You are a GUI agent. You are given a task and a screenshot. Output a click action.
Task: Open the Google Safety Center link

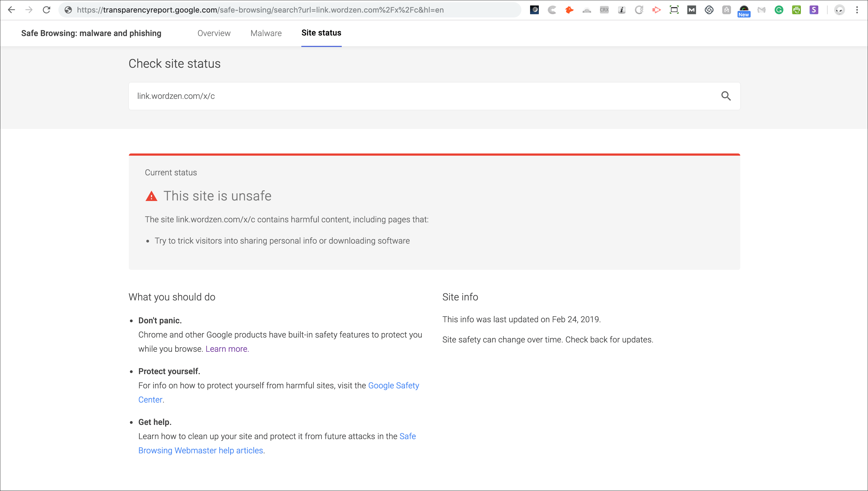(393, 385)
